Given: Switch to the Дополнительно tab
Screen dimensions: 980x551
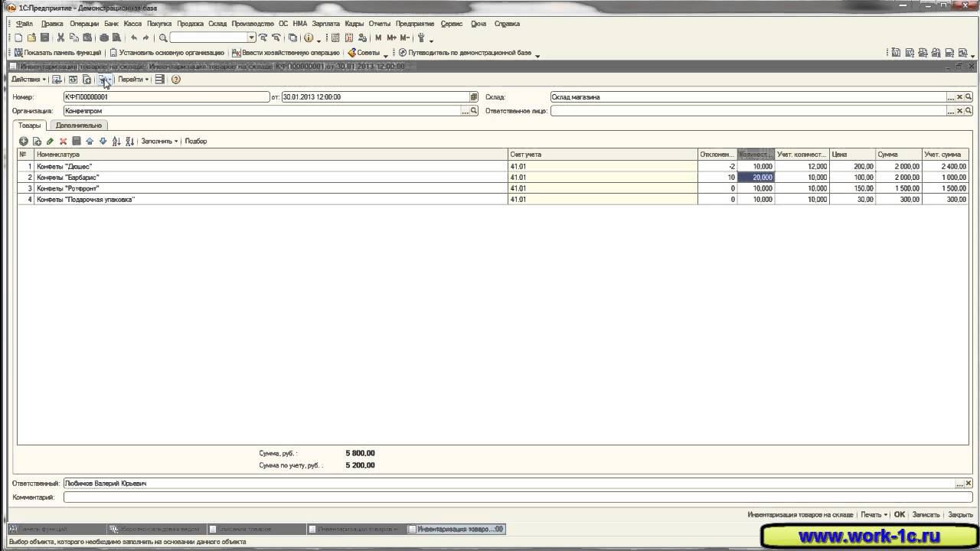Looking at the screenshot, I should (x=79, y=126).
